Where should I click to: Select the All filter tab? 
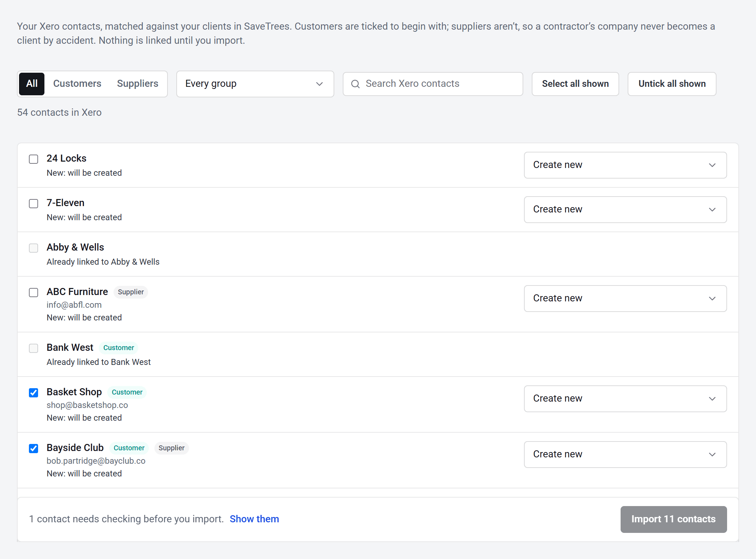point(32,84)
